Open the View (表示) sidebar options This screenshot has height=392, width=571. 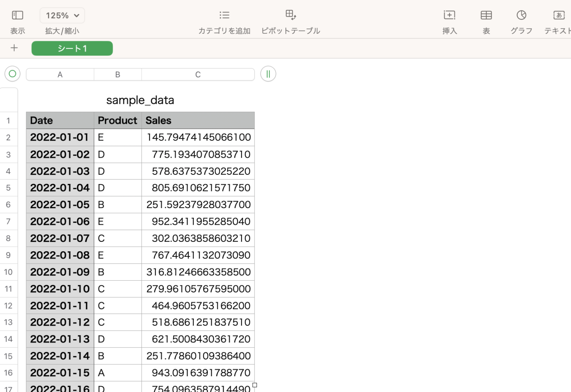(17, 15)
